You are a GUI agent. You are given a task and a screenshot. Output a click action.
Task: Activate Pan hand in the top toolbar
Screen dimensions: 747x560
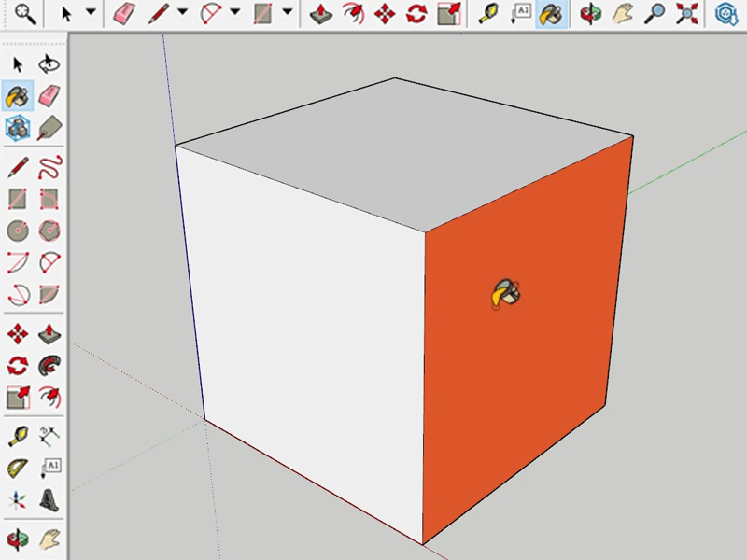[x=623, y=14]
